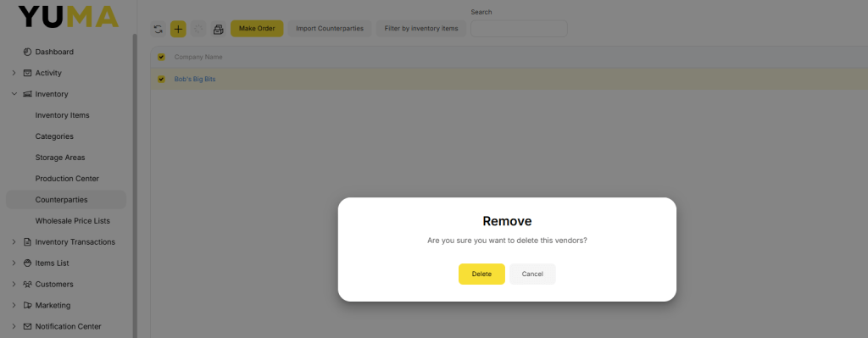
Task: Click Filter by inventory items button
Action: (421, 29)
